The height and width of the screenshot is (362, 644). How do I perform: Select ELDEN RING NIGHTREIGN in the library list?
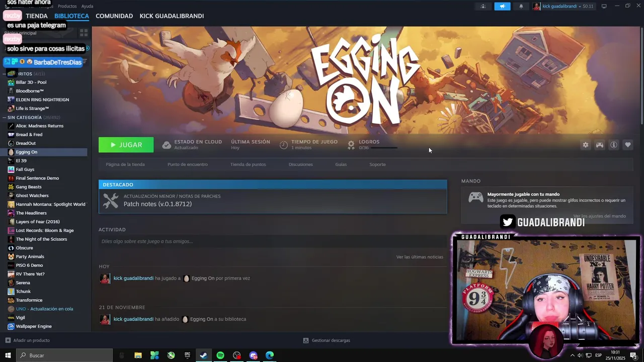tap(42, 100)
